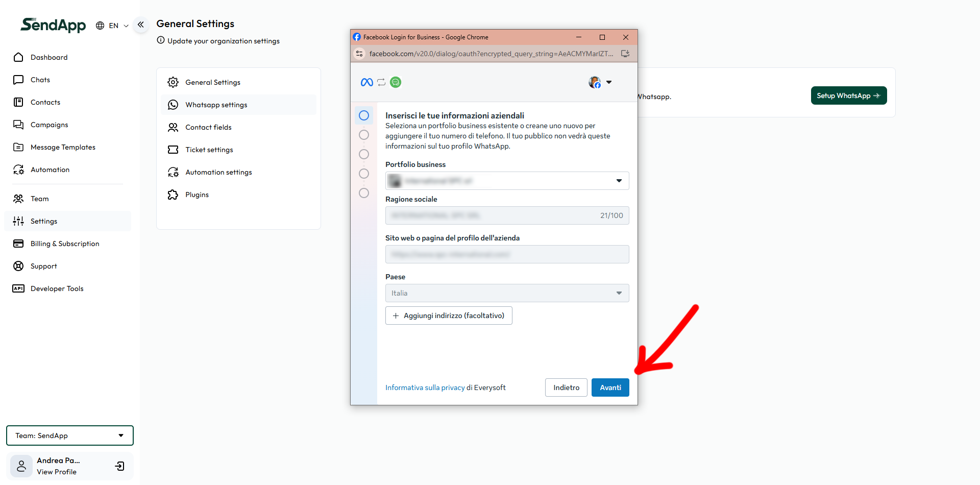
Task: Click the SendApp logo
Action: (53, 25)
